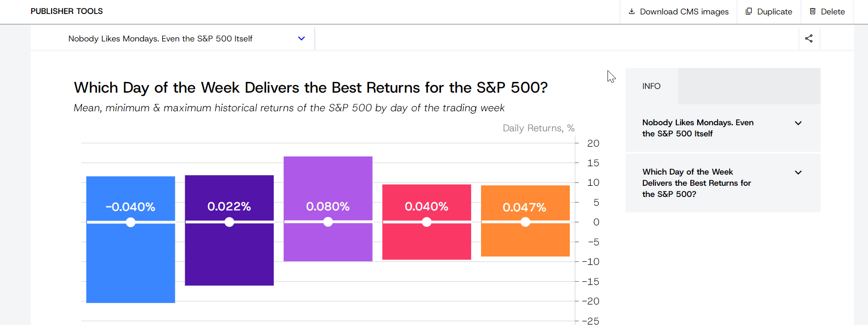Click the PUBLISHER TOOLS label

pyautogui.click(x=67, y=11)
